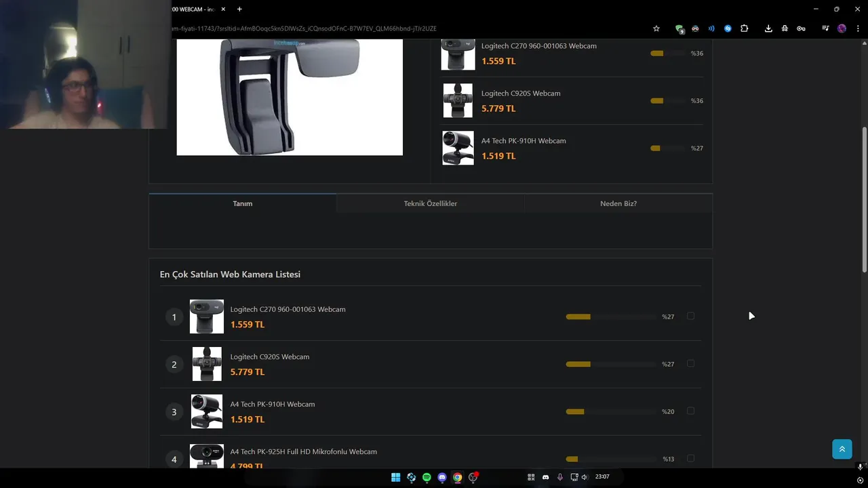The image size is (868, 488).
Task: Open the green shield extension icon
Action: 679,28
